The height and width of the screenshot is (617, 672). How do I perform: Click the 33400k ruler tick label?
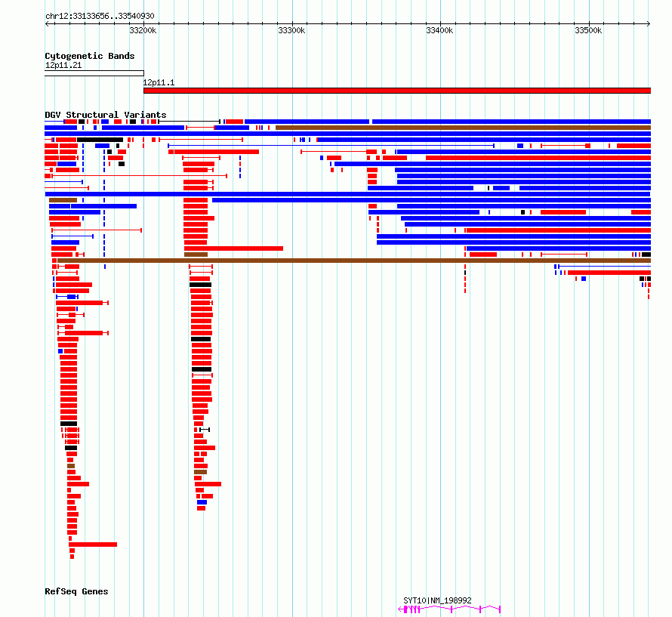pos(439,30)
